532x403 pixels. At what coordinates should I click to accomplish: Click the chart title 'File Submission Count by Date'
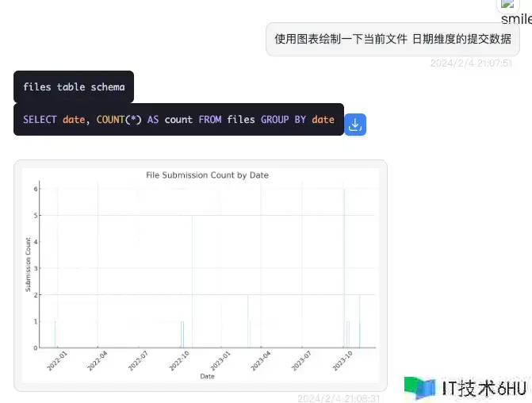tap(207, 175)
